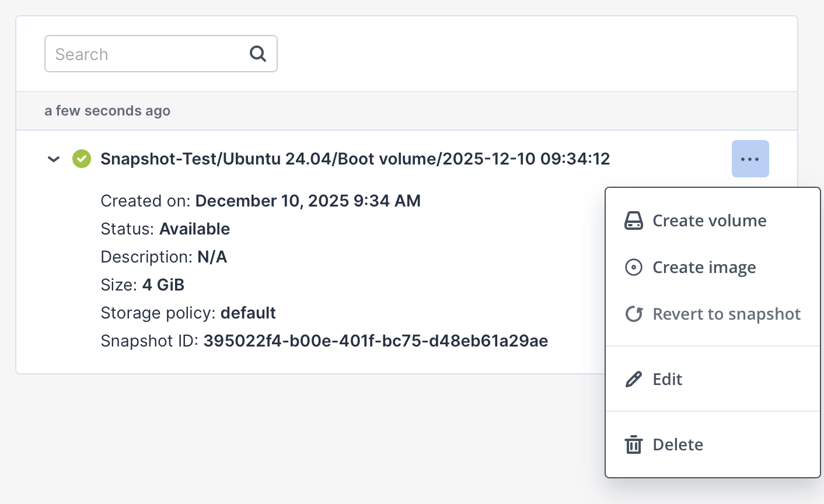Click the disc icon beside Create image
This screenshot has height=504, width=824.
[633, 267]
